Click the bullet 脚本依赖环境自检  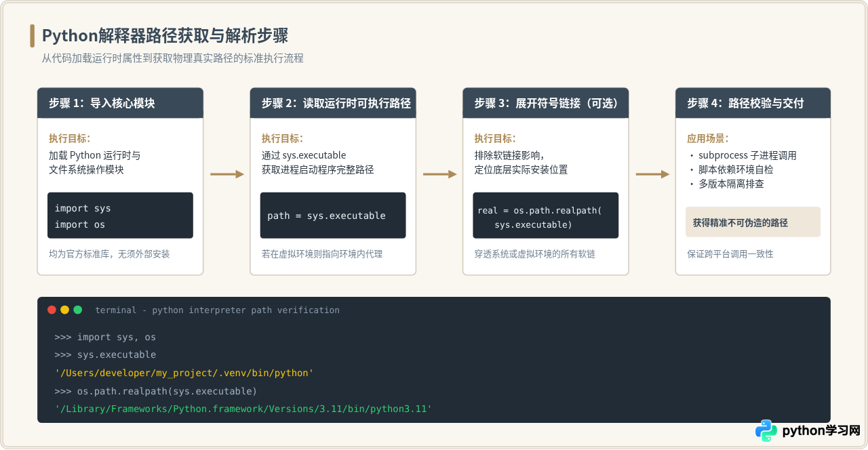pyautogui.click(x=736, y=169)
